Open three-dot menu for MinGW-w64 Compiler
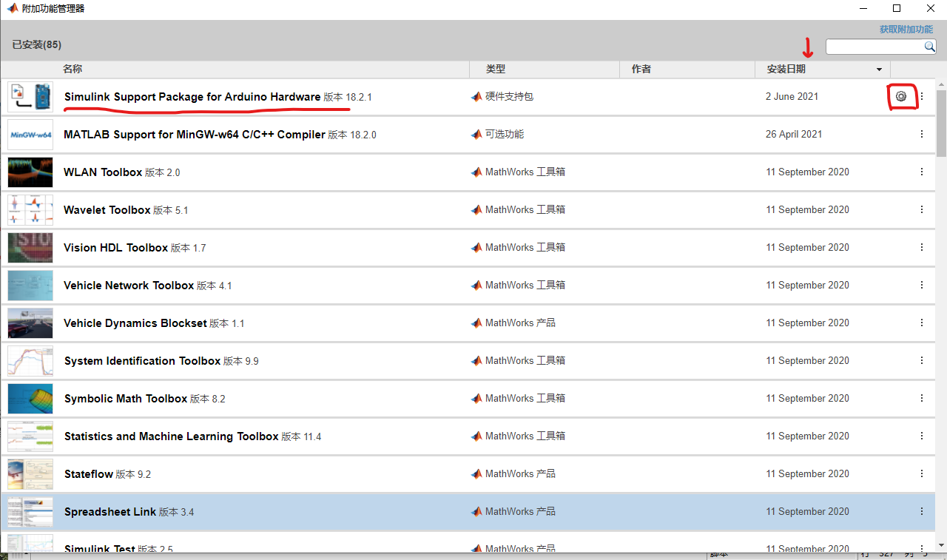 coord(921,134)
